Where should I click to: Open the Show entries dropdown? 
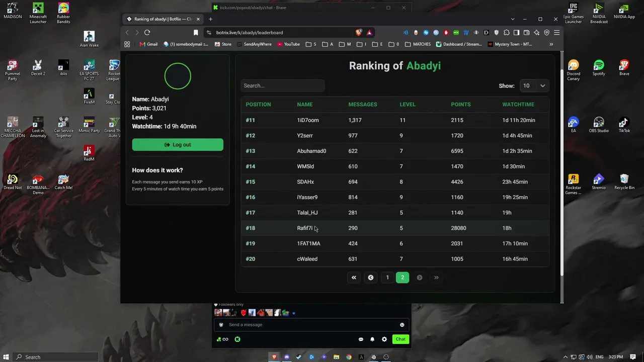533,85
